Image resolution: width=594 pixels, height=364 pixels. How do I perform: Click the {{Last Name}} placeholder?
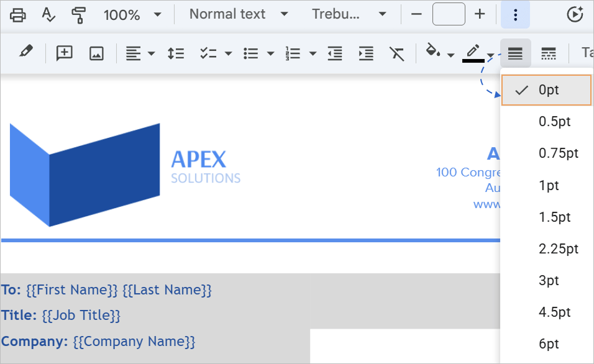tap(167, 290)
